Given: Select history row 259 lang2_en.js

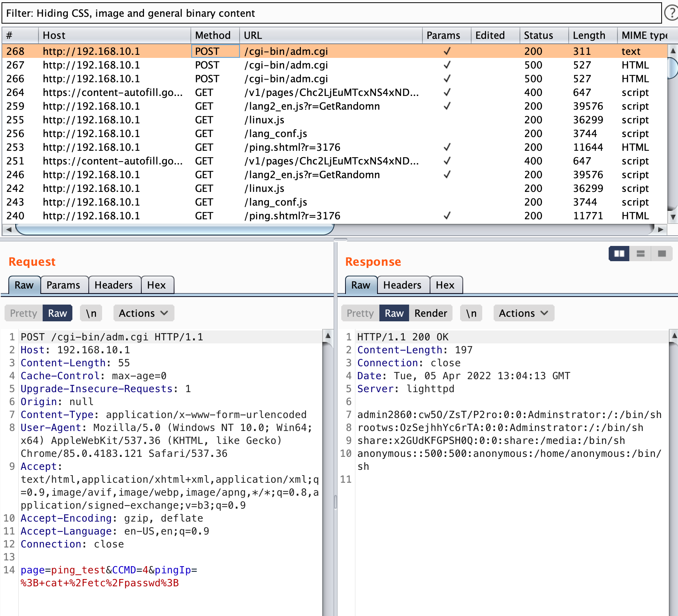Looking at the screenshot, I should [334, 106].
